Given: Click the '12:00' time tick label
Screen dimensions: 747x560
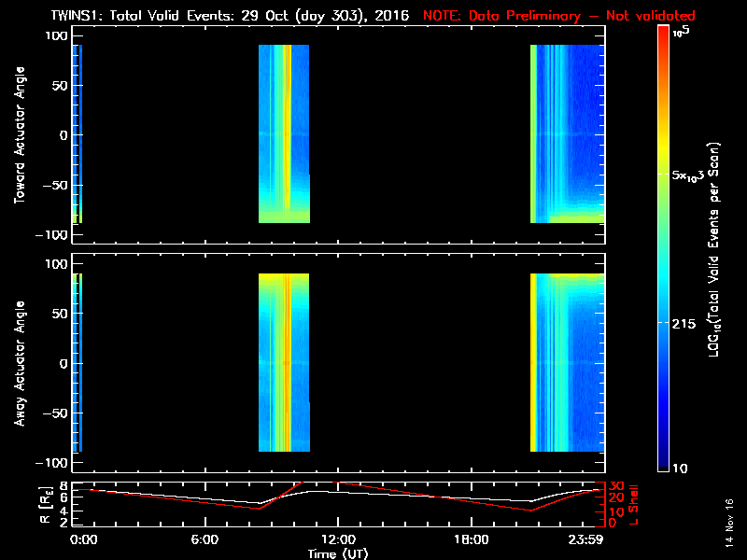Looking at the screenshot, I should pos(338,540).
